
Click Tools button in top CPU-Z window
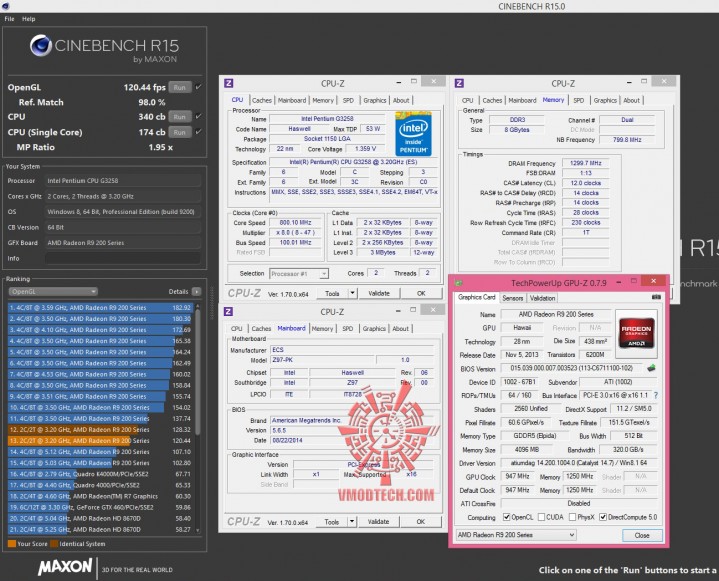click(x=332, y=293)
